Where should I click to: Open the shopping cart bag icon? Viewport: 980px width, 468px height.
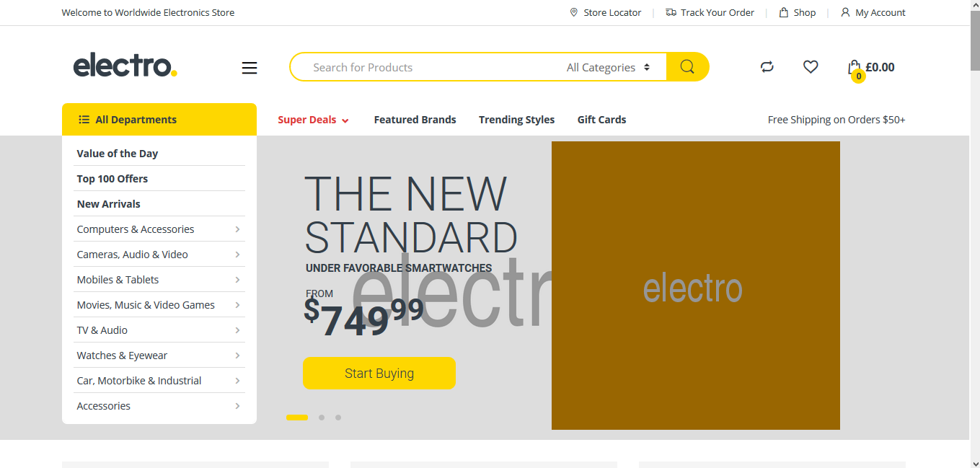coord(855,68)
